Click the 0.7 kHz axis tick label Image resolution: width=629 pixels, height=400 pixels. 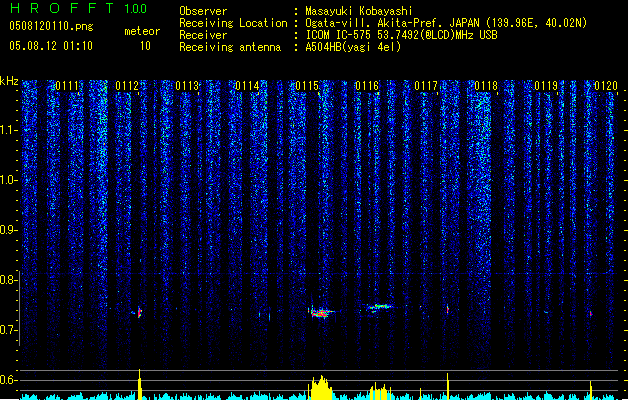(9, 330)
